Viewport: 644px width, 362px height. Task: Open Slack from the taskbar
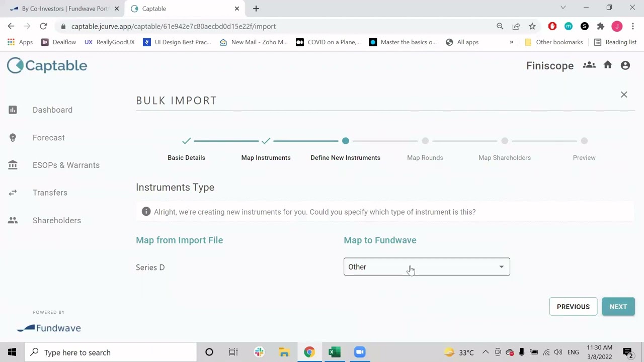coord(259,352)
